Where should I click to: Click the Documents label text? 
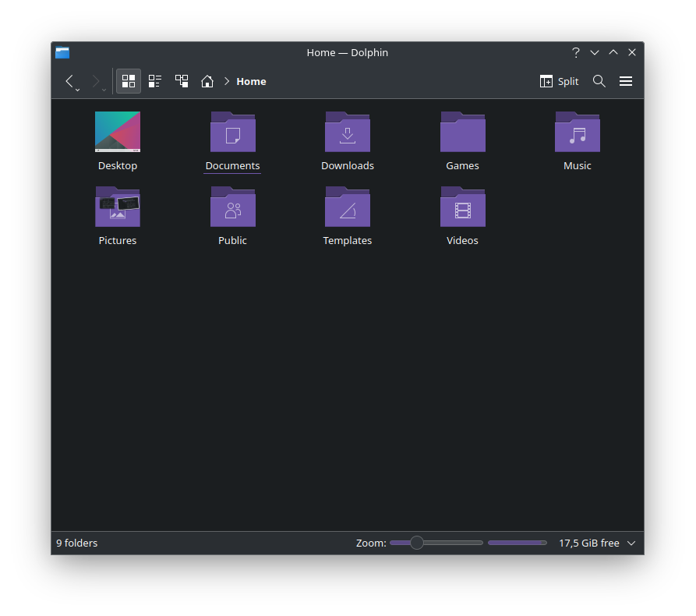coord(232,165)
